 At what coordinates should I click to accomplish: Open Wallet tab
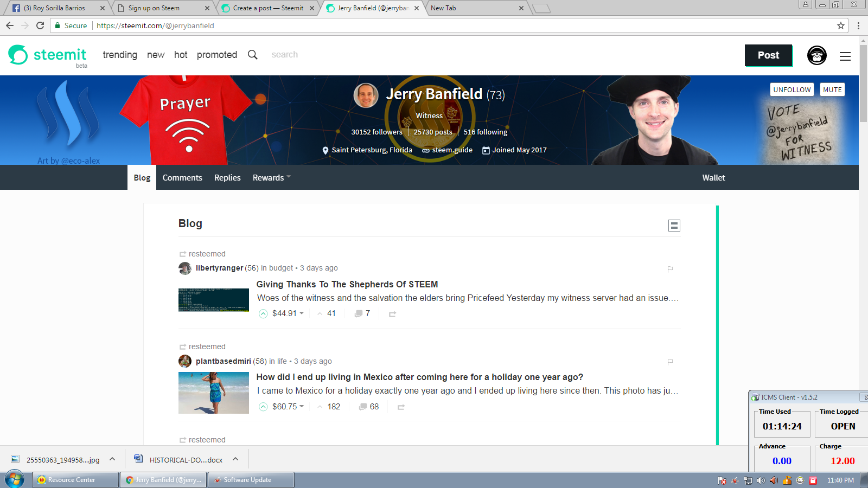point(713,178)
